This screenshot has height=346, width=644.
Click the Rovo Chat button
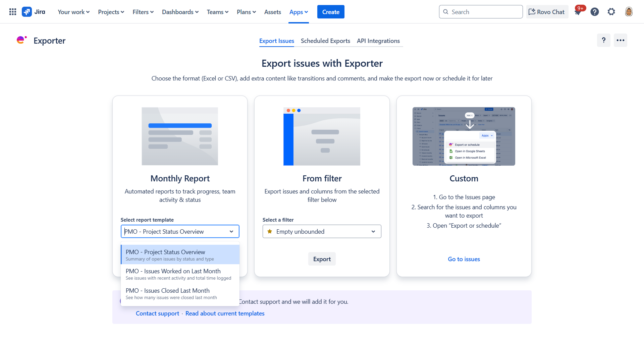pos(547,12)
